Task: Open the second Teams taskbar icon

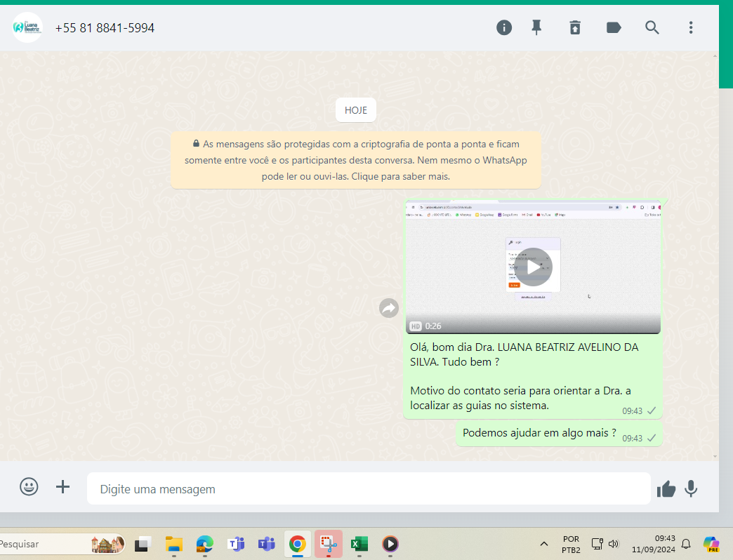Action: (267, 544)
